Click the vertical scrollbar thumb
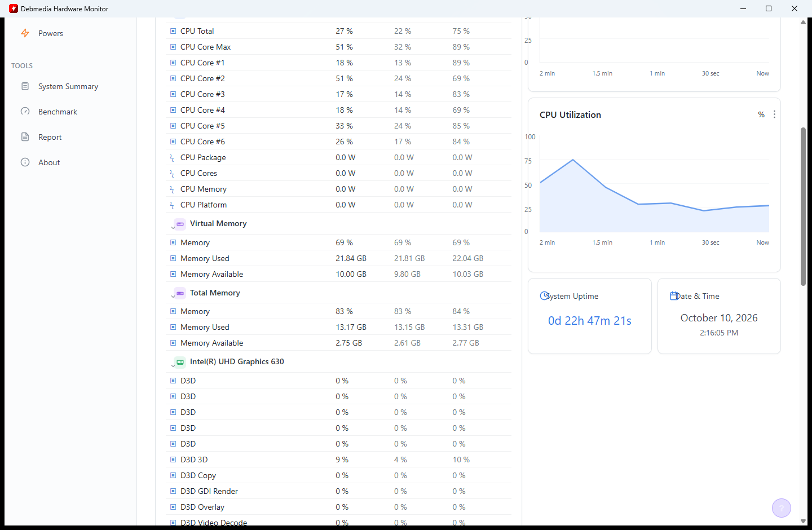Screen dimensions: 812x530 click(x=803, y=206)
